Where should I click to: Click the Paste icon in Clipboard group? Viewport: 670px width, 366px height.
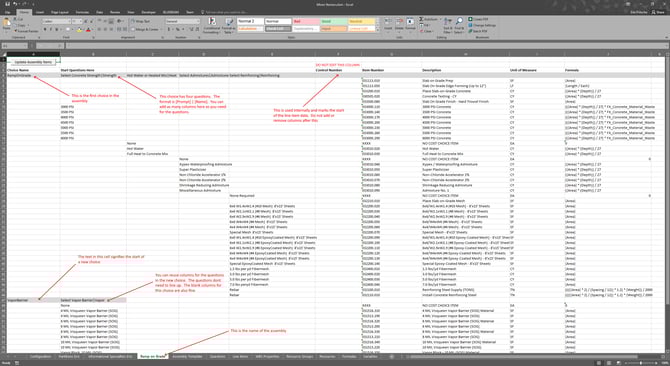(x=7, y=23)
